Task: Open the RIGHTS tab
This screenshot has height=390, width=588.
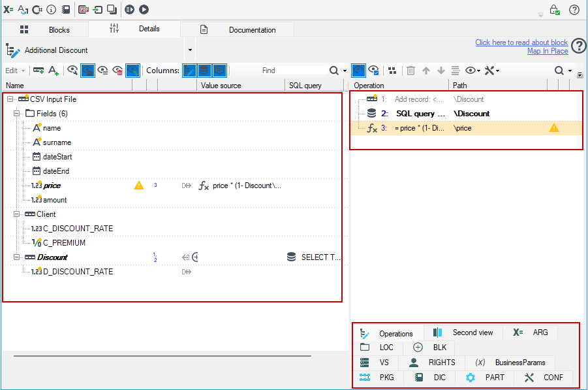Action: (432, 363)
